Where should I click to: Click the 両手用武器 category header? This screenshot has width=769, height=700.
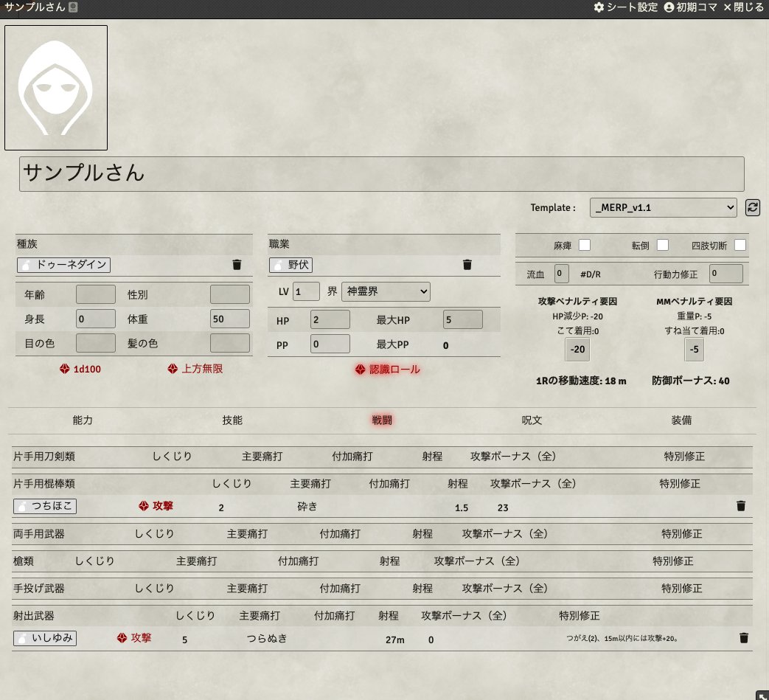(x=39, y=534)
